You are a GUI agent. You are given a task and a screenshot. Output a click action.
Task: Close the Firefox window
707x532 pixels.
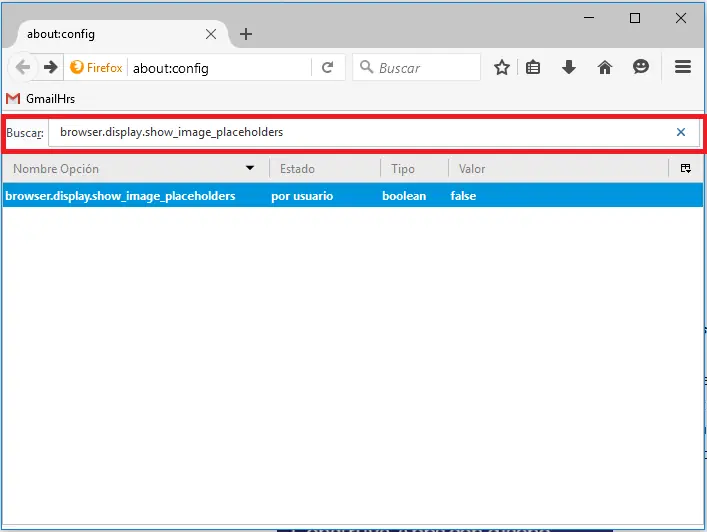pos(681,18)
